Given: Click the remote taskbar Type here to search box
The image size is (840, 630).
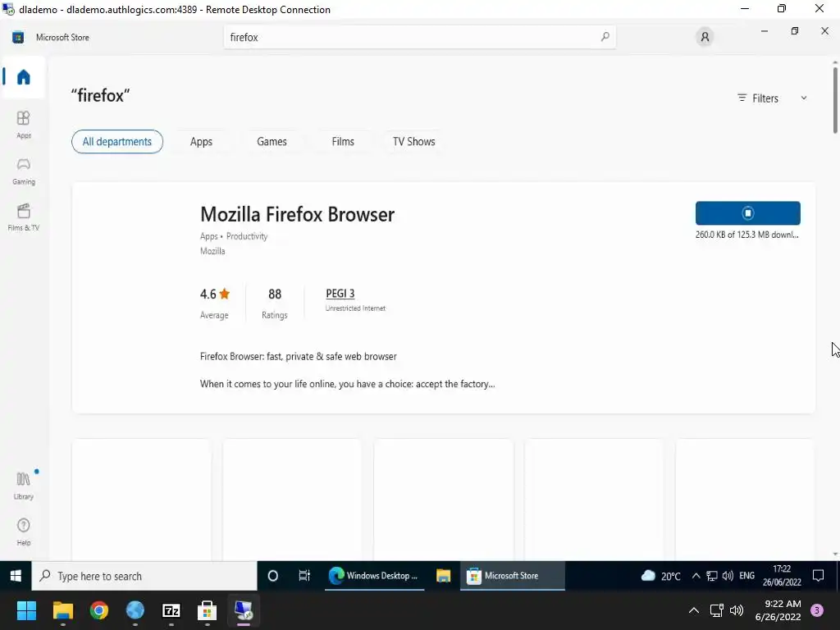Looking at the screenshot, I should point(144,576).
